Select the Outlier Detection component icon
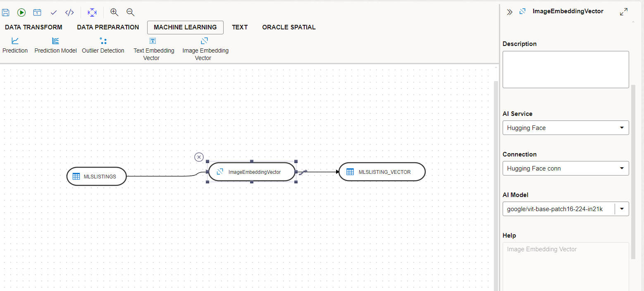This screenshot has height=291, width=644. [x=103, y=41]
